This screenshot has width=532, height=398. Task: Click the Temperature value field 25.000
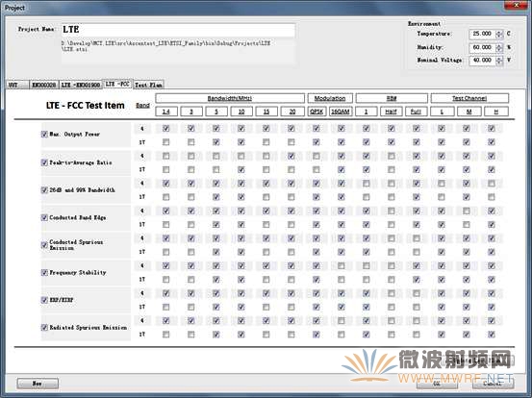[482, 34]
